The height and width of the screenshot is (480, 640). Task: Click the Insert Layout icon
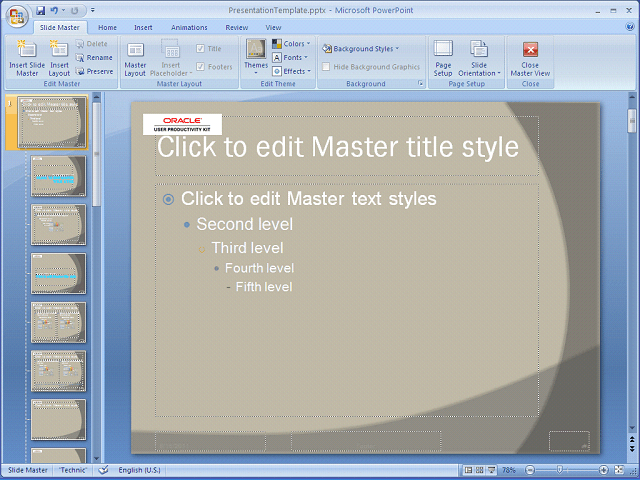59,58
